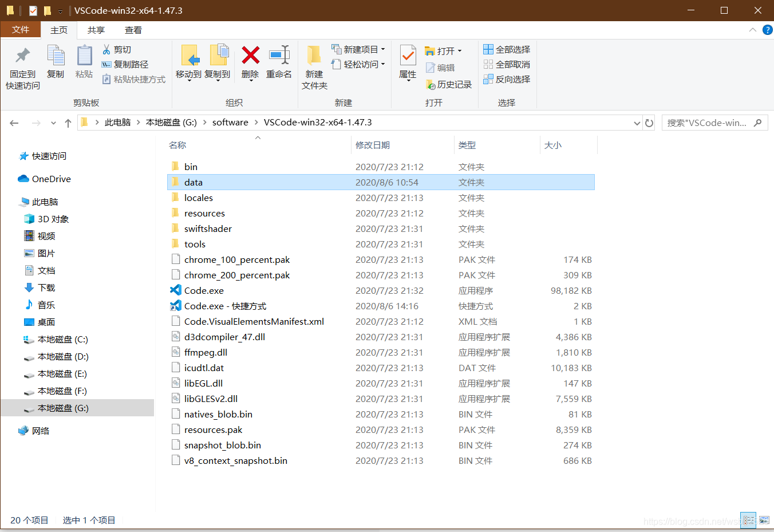Viewport: 774px width, 532px height.
Task: Sort by the Type (类型) column header
Action: coord(467,145)
